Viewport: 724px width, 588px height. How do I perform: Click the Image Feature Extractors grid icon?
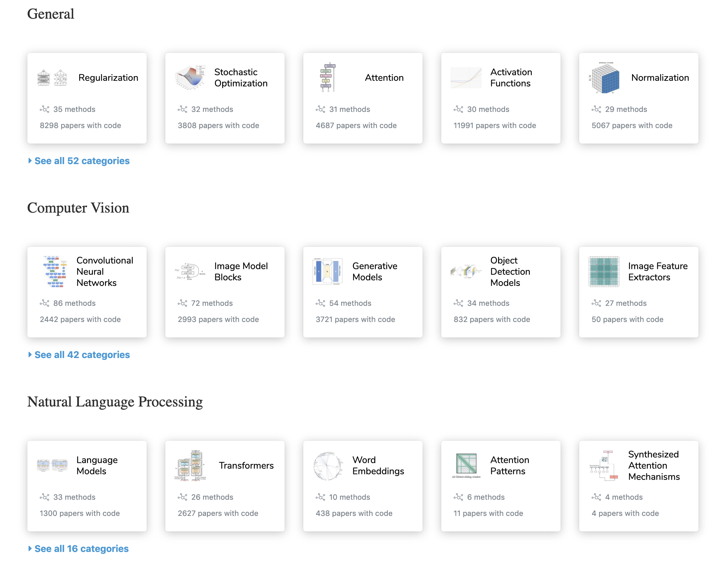604,272
